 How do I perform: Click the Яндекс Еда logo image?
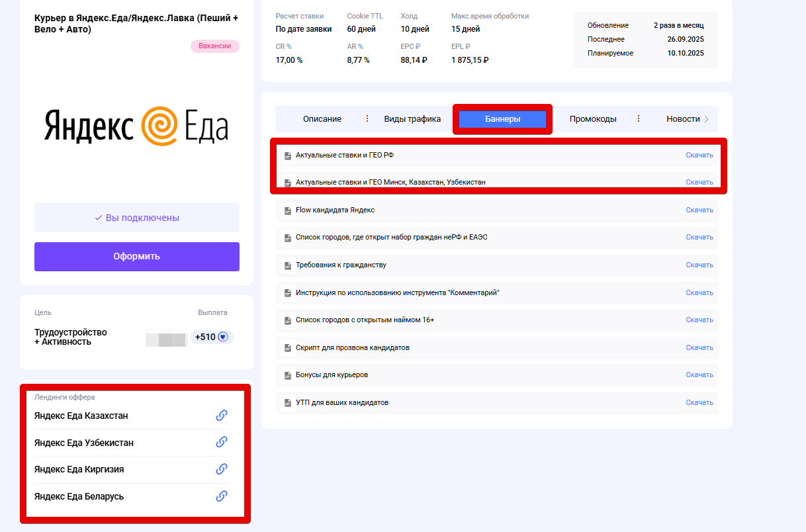tap(136, 126)
